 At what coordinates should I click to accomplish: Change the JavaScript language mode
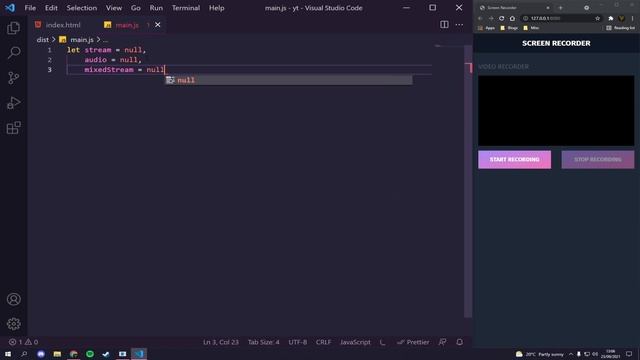pos(355,342)
